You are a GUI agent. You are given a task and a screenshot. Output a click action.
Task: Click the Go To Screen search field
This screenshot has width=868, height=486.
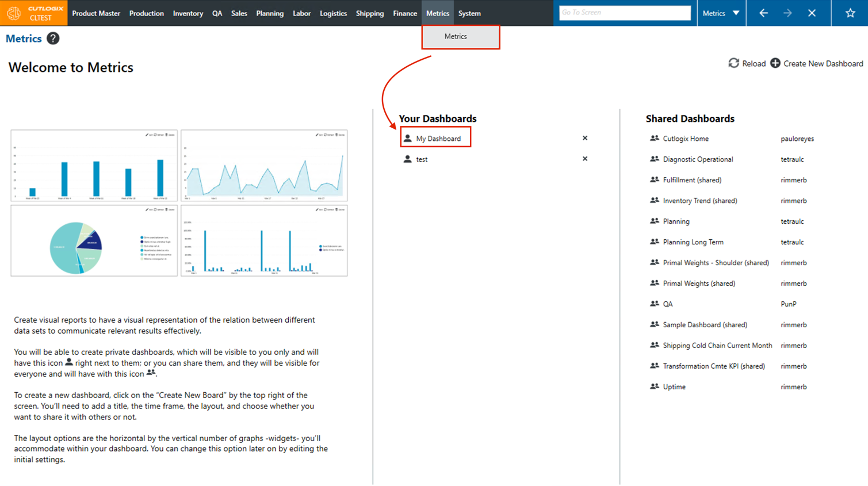(x=624, y=13)
